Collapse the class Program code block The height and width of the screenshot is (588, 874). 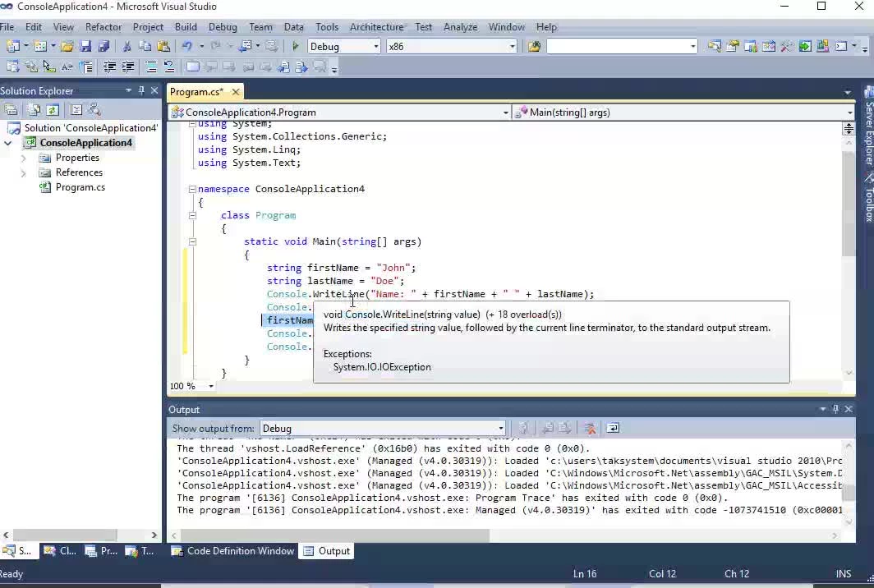(192, 215)
